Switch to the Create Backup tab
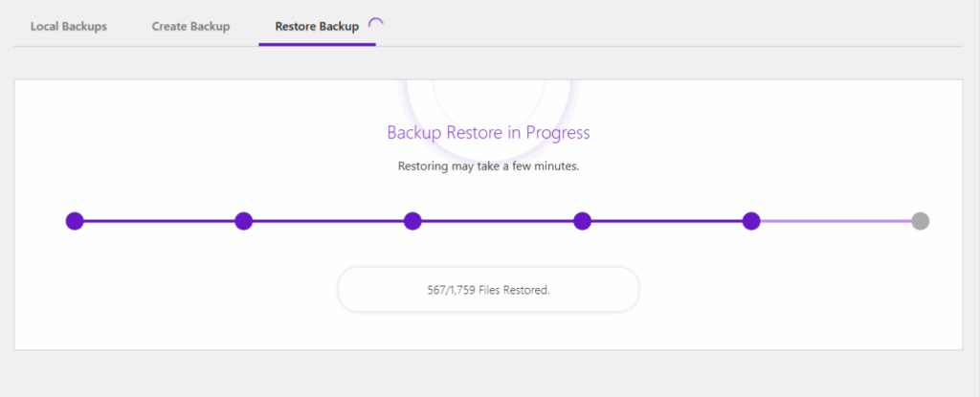980x397 pixels. click(190, 26)
